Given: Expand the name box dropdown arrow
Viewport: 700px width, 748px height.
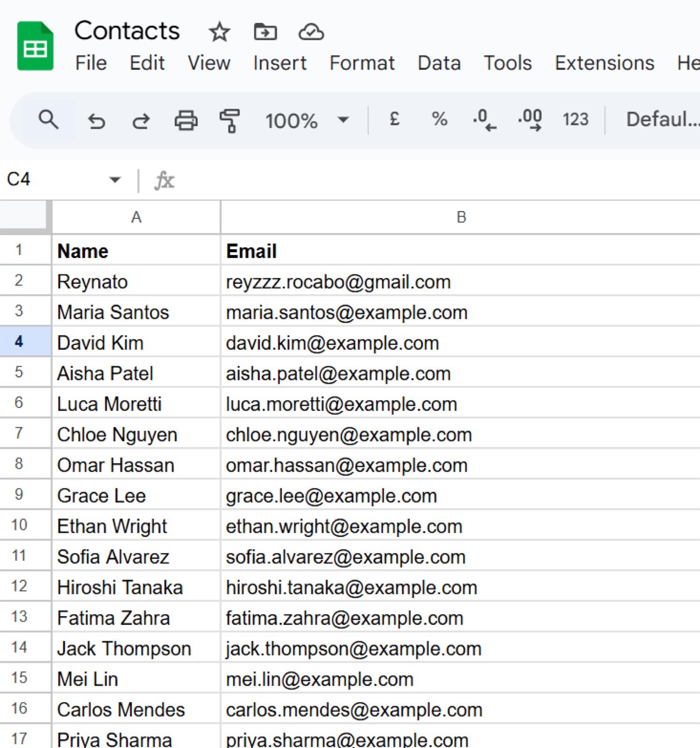Looking at the screenshot, I should tap(114, 180).
